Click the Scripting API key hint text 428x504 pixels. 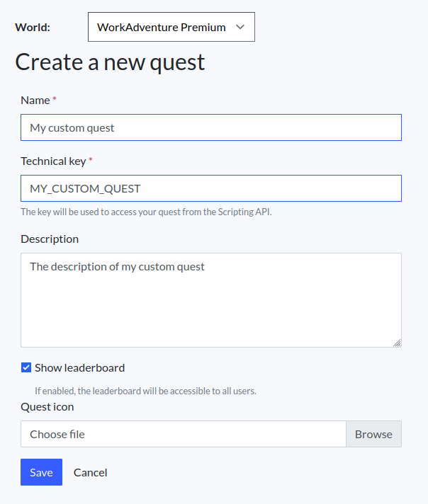coord(146,211)
